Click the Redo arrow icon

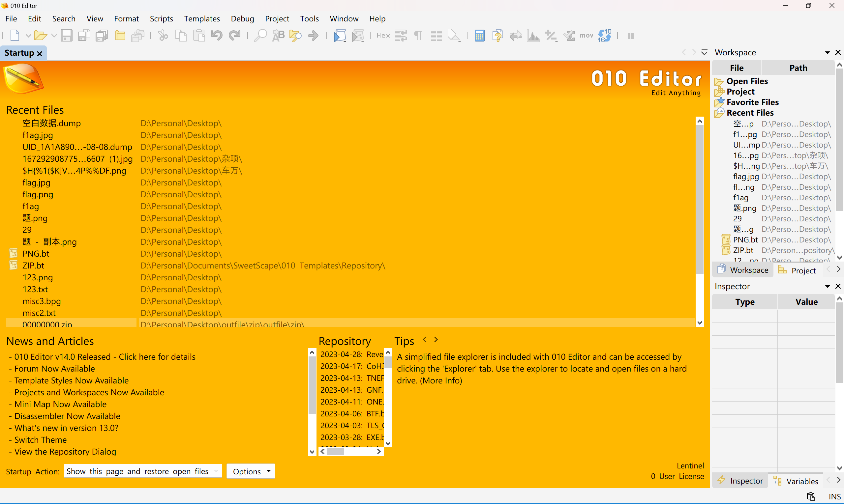(234, 35)
